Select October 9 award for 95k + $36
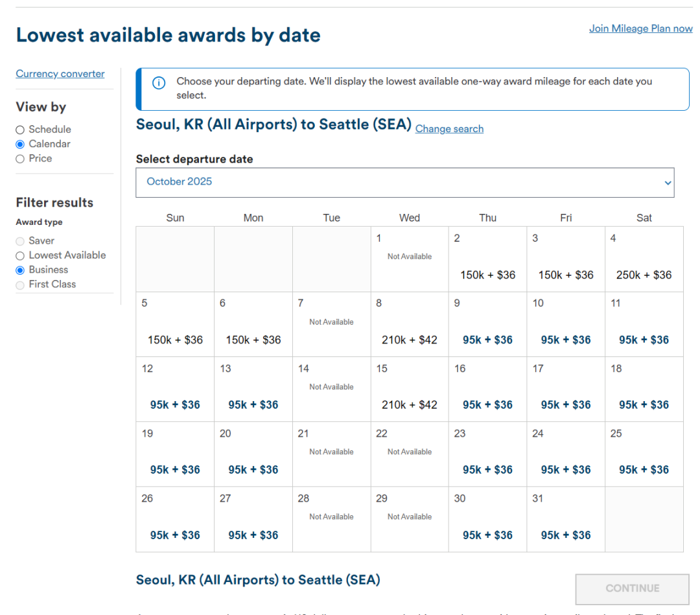 487,340
